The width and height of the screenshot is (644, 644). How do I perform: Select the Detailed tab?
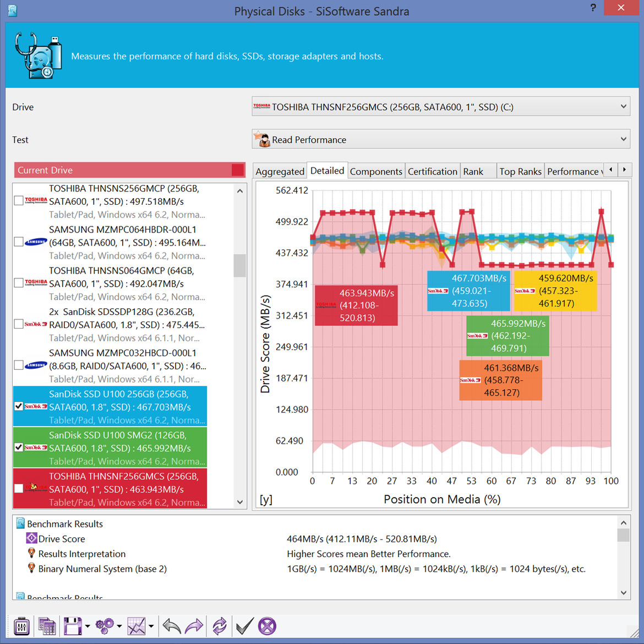[x=328, y=171]
